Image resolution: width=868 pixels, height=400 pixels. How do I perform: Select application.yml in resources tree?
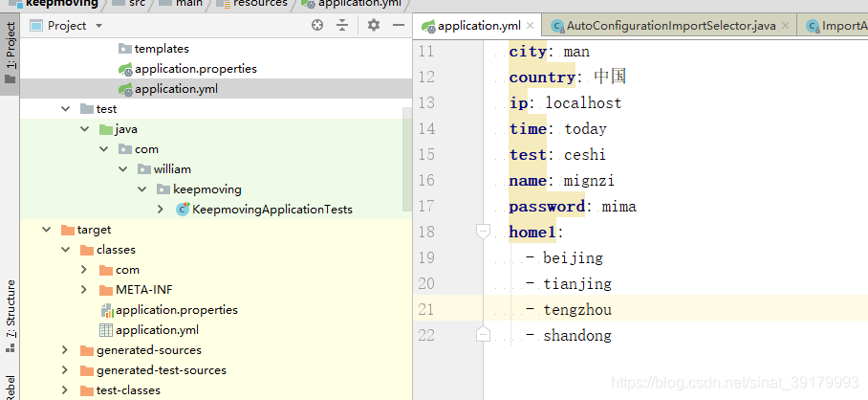pos(176,89)
